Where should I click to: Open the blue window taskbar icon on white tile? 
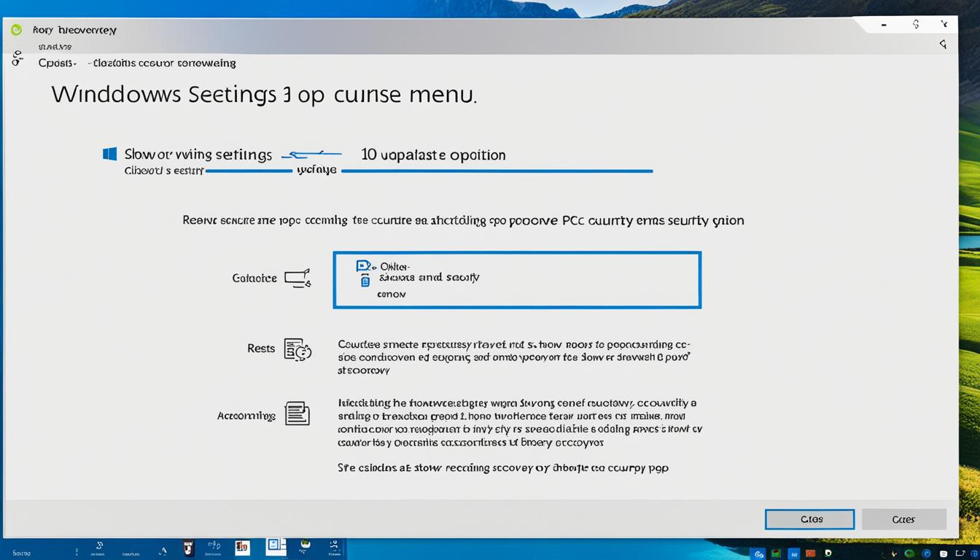[x=276, y=546]
